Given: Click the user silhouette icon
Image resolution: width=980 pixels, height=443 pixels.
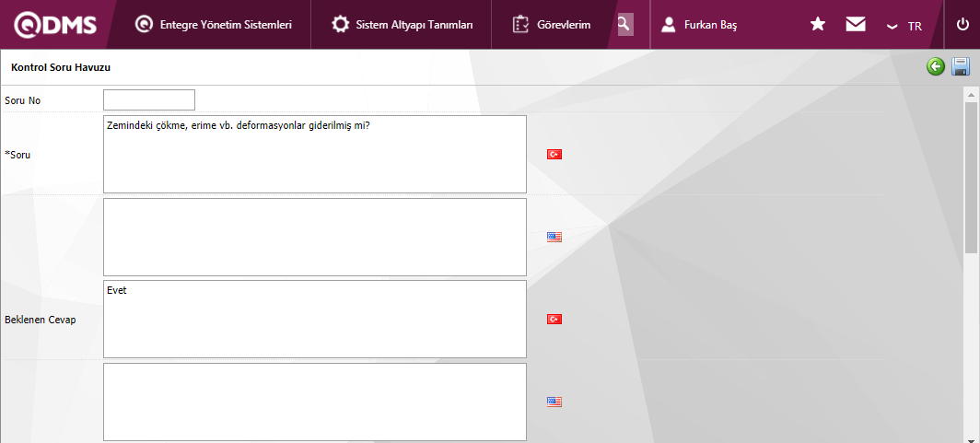Looking at the screenshot, I should (x=668, y=25).
